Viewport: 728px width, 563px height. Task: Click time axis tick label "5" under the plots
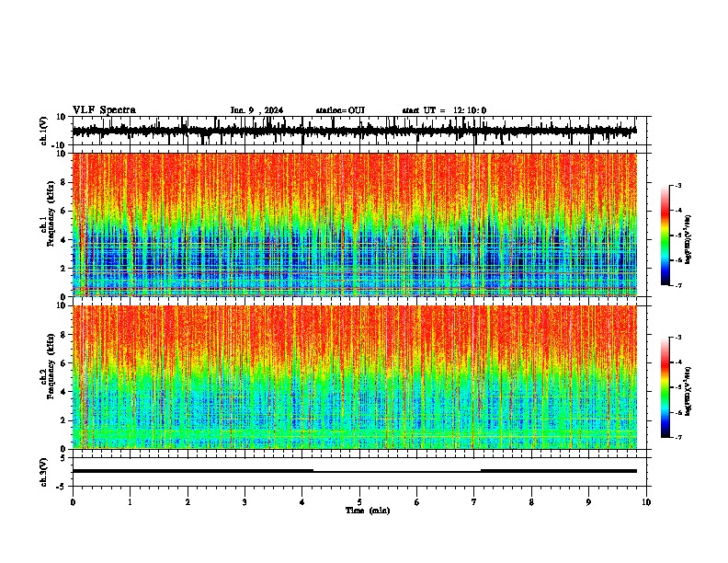coord(359,502)
